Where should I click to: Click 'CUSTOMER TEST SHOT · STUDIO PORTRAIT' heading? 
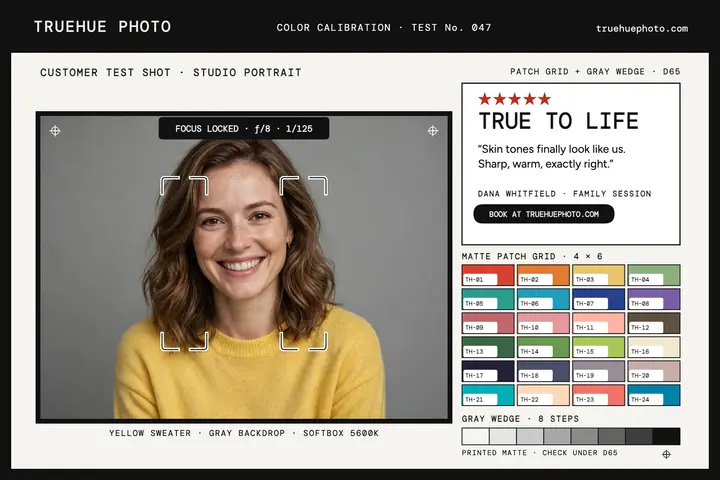coord(171,73)
